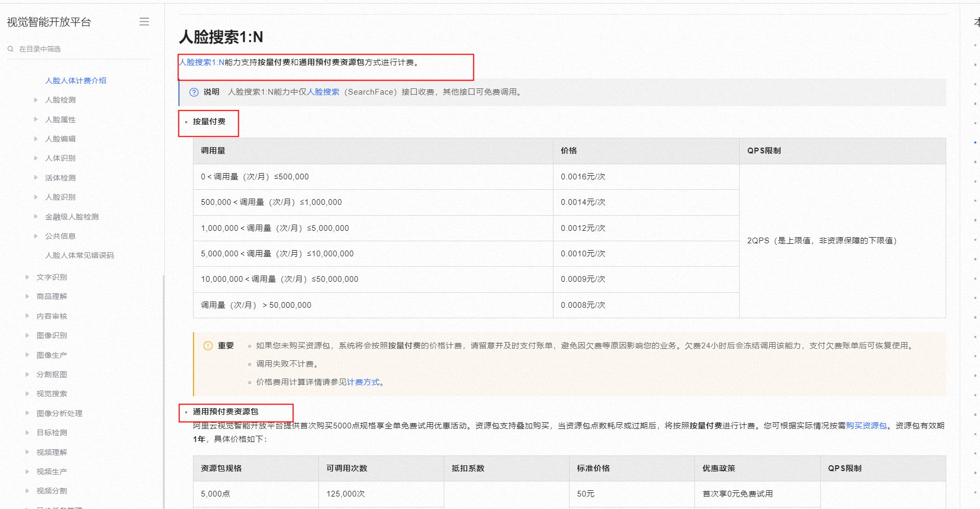The image size is (980, 509).
Task: Open 人脸人体计费介绍 in the sidebar
Action: pyautogui.click(x=75, y=81)
